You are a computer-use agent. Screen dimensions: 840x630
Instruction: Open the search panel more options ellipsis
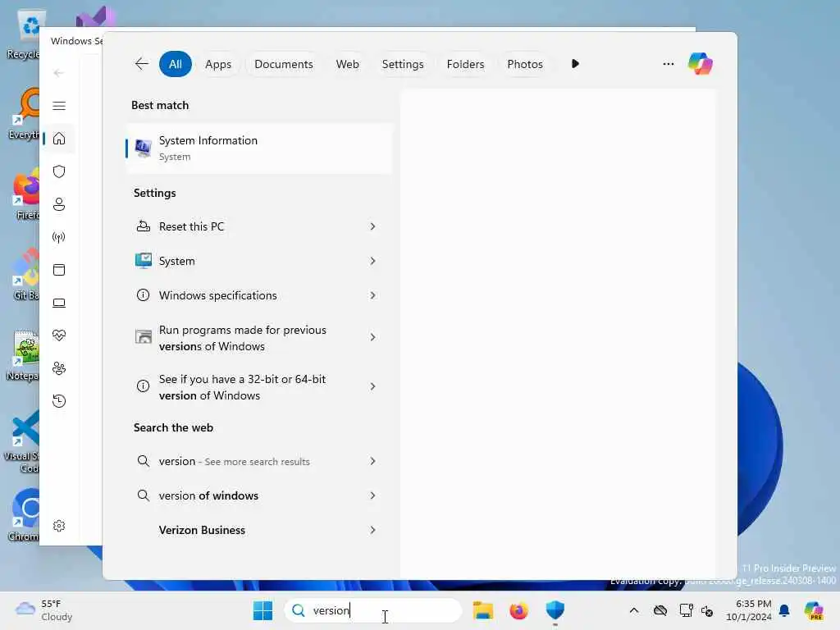[668, 64]
